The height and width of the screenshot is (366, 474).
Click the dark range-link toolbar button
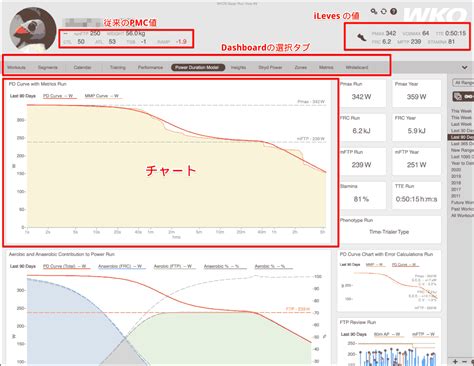463,97
